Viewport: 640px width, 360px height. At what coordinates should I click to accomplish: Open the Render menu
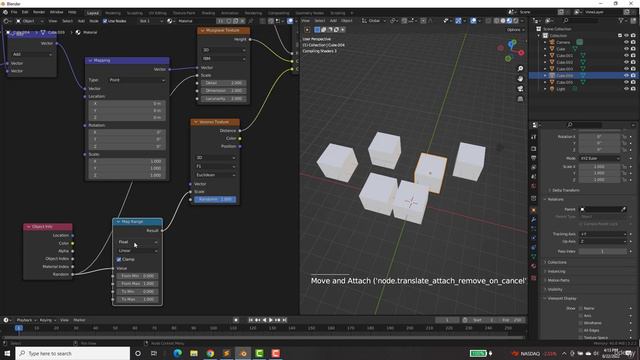pos(39,12)
